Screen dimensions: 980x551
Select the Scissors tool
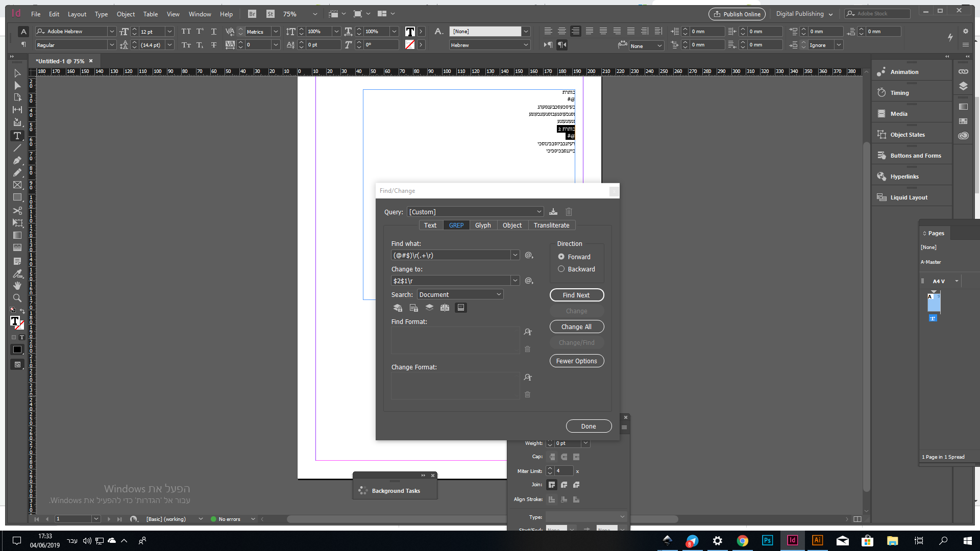(17, 210)
